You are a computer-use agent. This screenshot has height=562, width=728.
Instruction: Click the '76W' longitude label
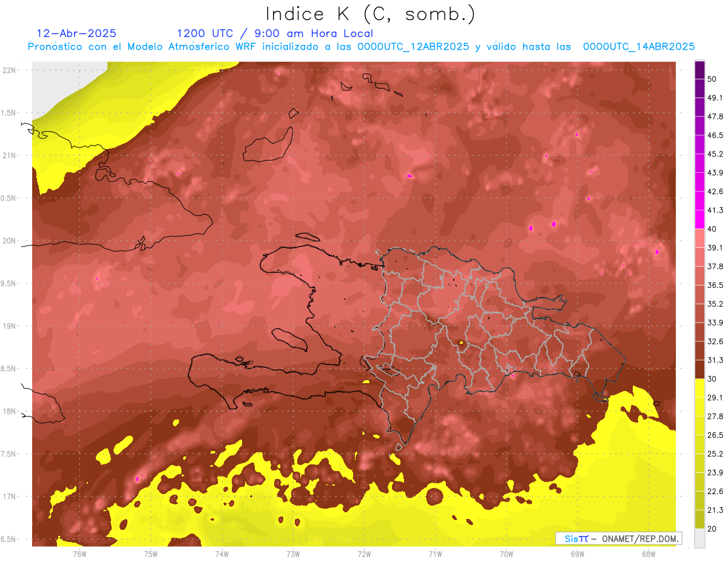(x=79, y=554)
